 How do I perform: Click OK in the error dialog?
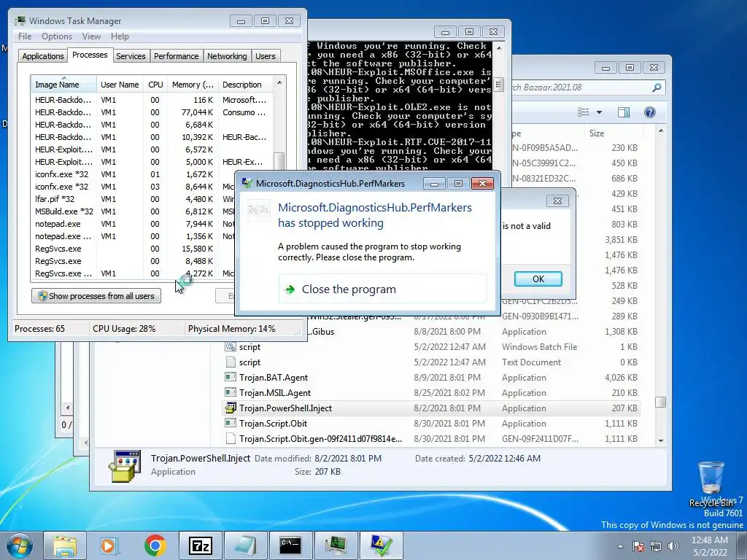click(x=538, y=279)
